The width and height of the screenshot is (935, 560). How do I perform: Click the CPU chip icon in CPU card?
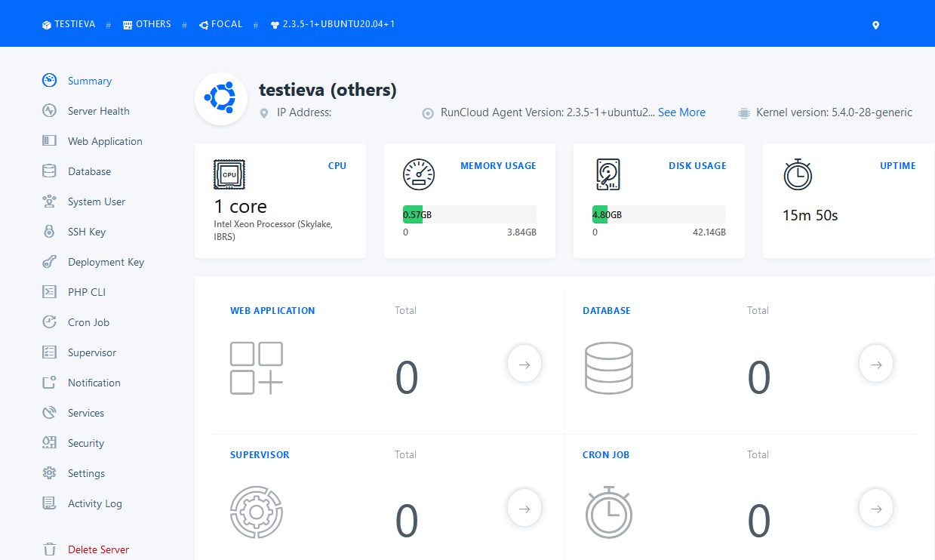[x=229, y=174]
